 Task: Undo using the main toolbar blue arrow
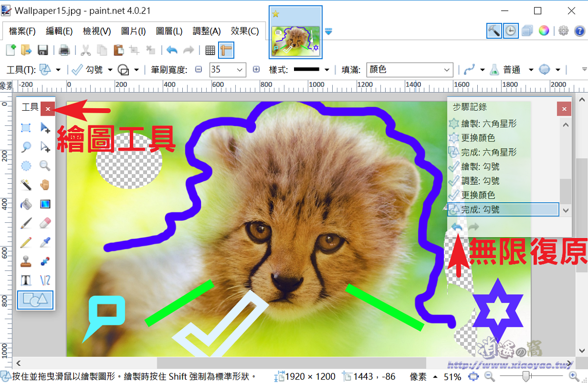click(x=172, y=50)
